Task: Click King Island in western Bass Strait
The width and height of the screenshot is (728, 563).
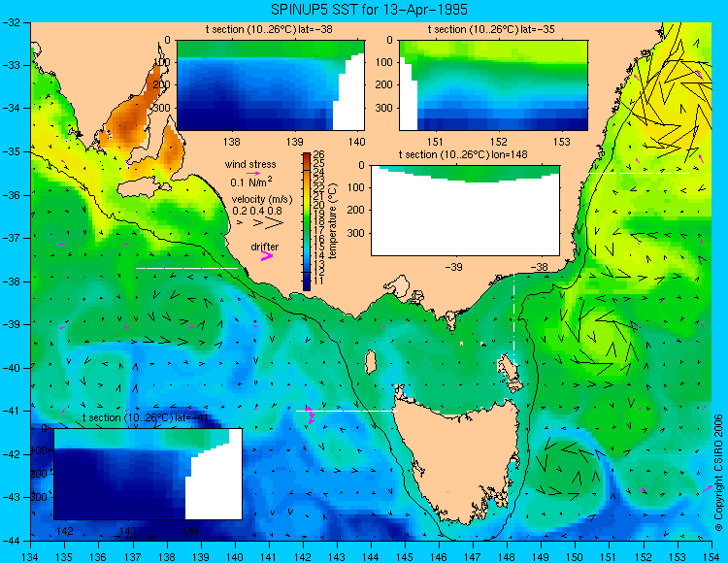Action: [x=370, y=362]
